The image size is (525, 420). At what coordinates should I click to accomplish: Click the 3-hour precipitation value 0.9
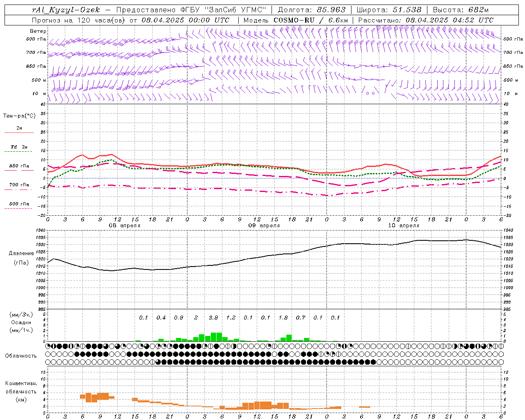(178, 318)
